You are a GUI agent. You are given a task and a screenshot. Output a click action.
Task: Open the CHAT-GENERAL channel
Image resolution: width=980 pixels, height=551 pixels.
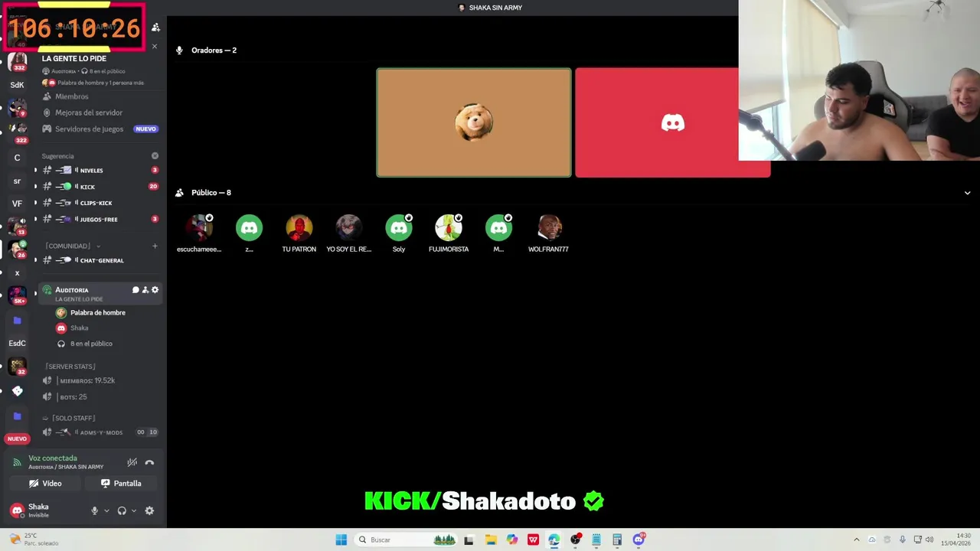(100, 260)
